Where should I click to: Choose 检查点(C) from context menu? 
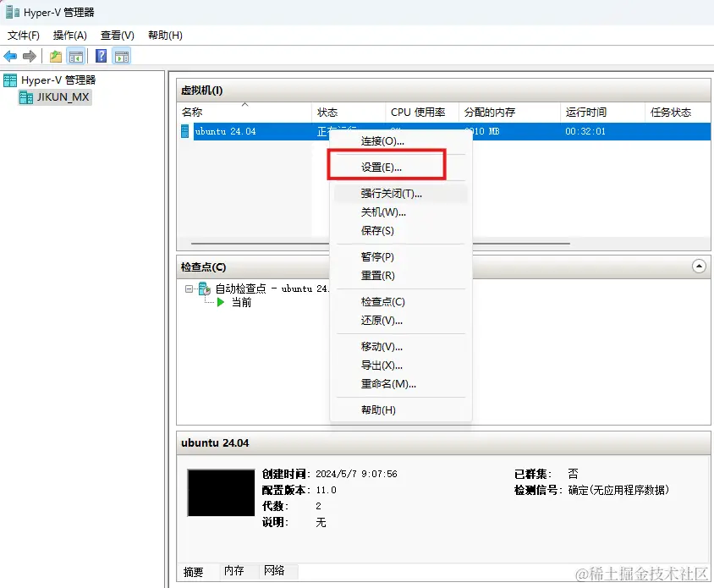click(401, 301)
